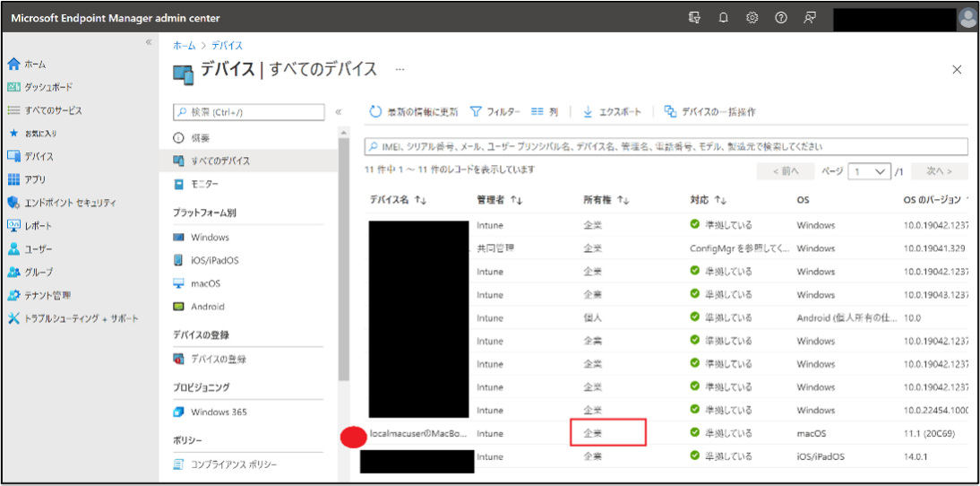Open the help question mark icon
Viewport: 980px width, 486px height.
coord(780,18)
